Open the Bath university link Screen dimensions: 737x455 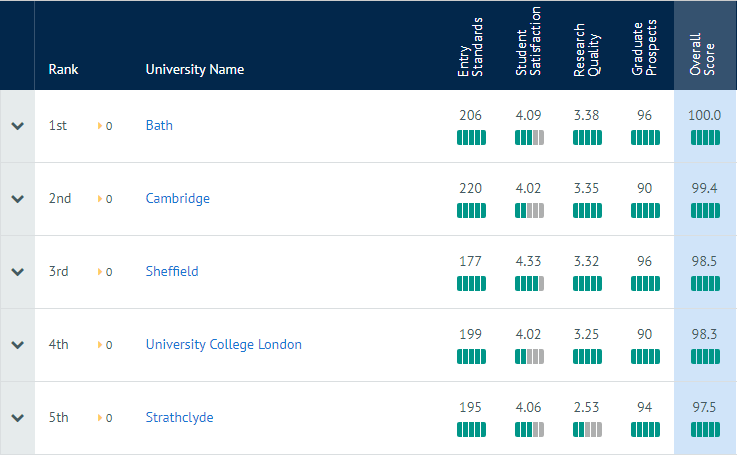[x=159, y=125]
